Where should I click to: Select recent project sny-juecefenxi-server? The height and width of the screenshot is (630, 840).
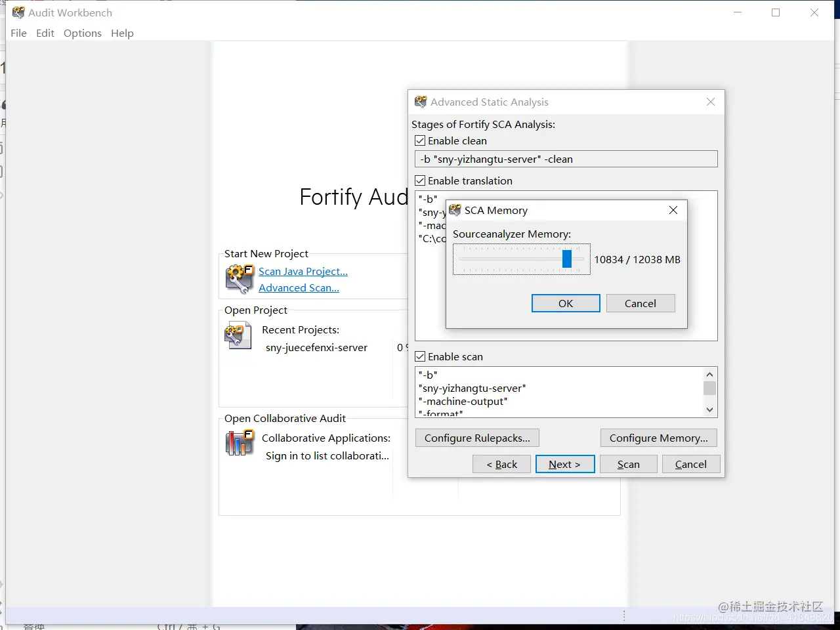(x=316, y=347)
